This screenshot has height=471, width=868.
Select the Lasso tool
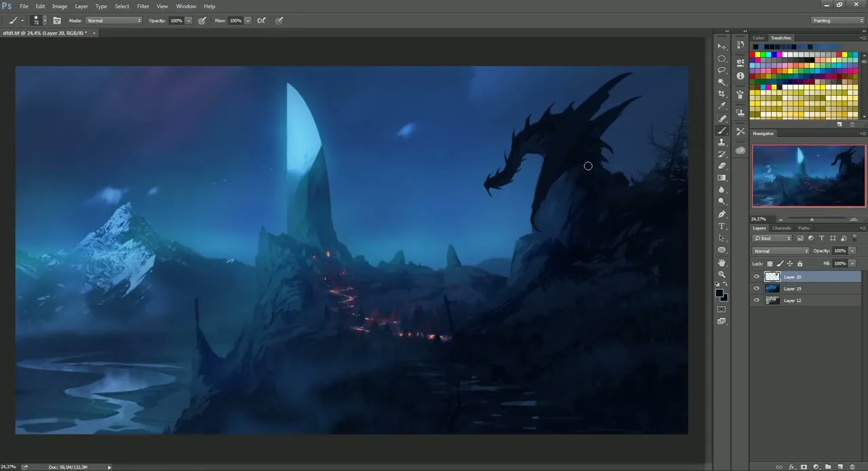pyautogui.click(x=722, y=70)
